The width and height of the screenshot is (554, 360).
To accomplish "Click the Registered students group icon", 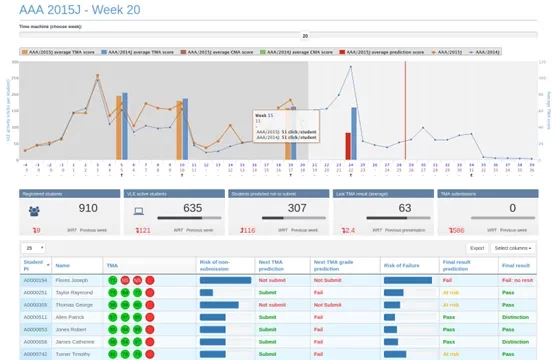I will (34, 211).
